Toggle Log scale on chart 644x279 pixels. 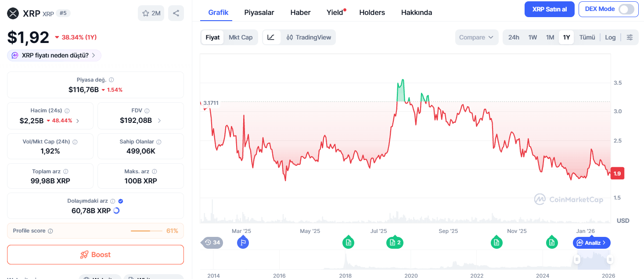pos(610,37)
